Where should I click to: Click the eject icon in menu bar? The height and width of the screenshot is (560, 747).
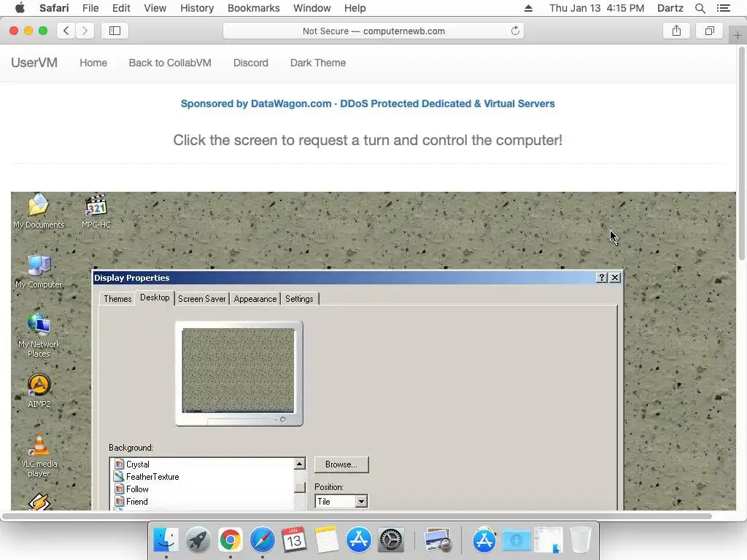(x=528, y=8)
